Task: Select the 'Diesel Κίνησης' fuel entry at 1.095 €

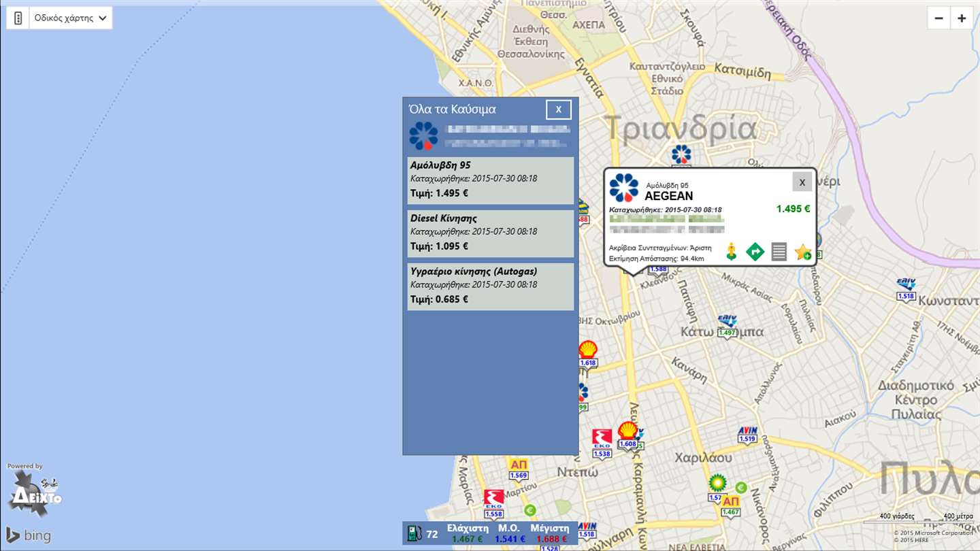Action: point(491,233)
